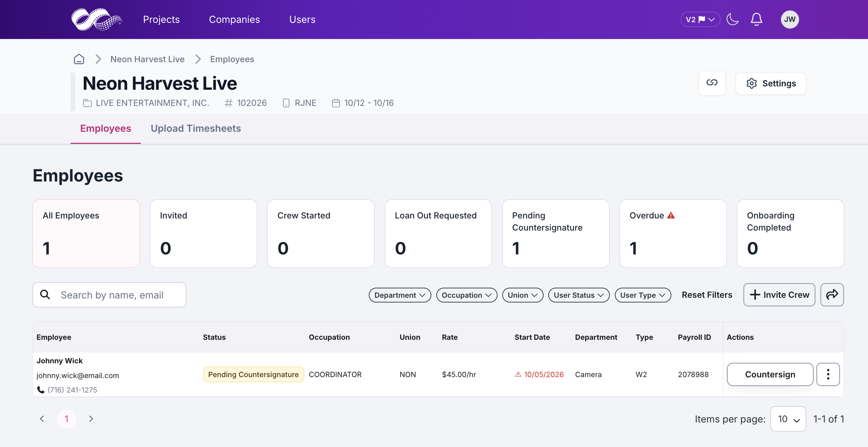Select the Onboarding Completed card
868x447 pixels.
[x=790, y=234]
